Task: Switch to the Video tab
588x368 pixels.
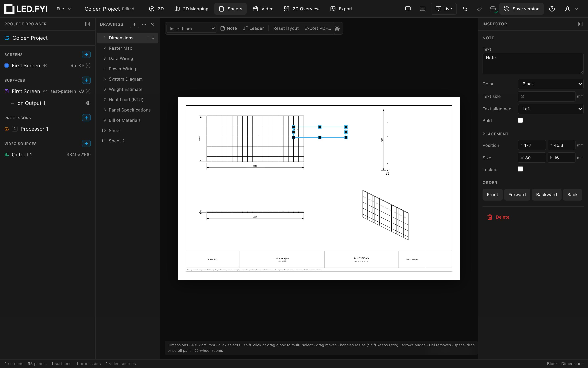Action: point(263,9)
